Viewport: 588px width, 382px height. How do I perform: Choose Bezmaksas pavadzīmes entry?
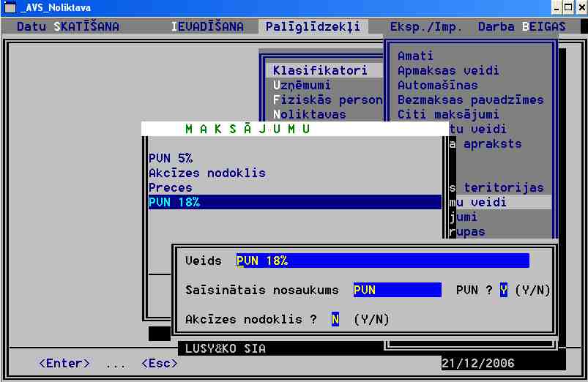471,100
